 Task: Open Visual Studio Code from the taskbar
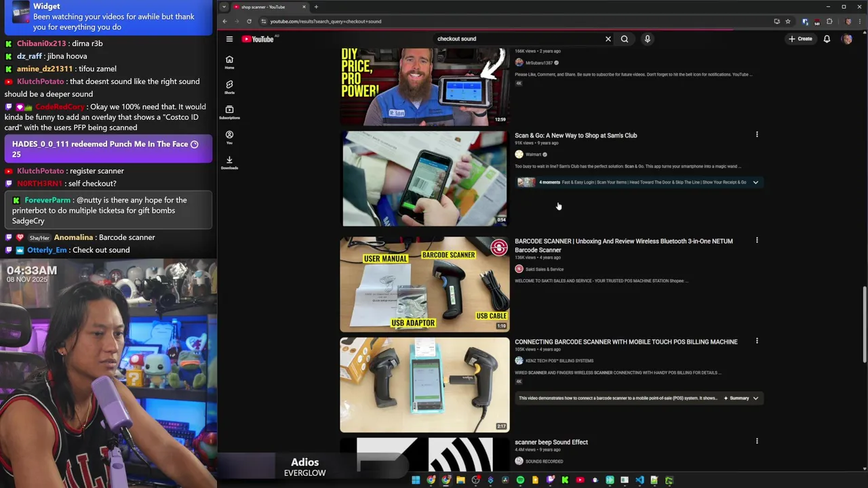click(639, 480)
